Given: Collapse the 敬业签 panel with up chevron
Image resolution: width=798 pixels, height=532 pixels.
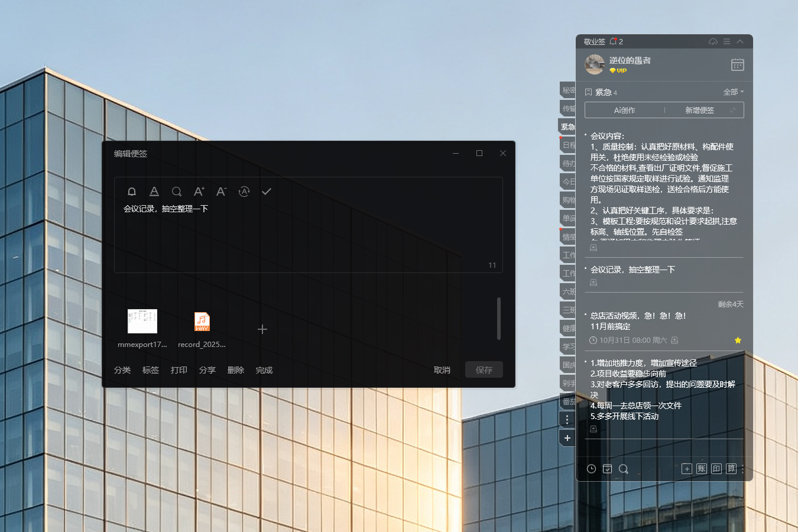Looking at the screenshot, I should click(740, 41).
